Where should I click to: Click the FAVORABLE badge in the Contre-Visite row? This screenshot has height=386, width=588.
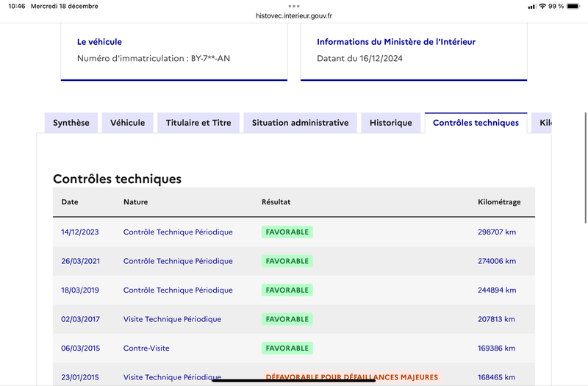pyautogui.click(x=287, y=348)
